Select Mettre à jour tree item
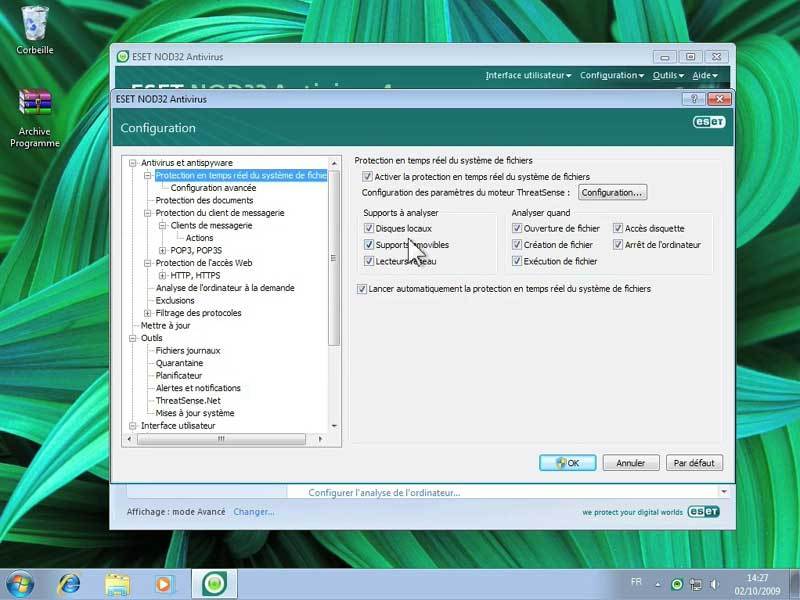The width and height of the screenshot is (800, 600). [x=165, y=326]
